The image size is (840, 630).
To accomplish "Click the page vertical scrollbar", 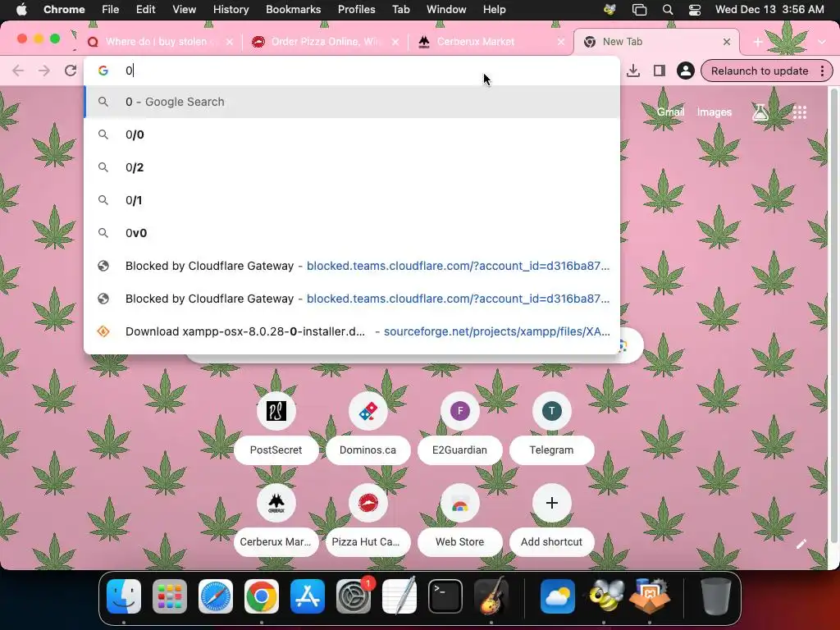I will [833, 316].
